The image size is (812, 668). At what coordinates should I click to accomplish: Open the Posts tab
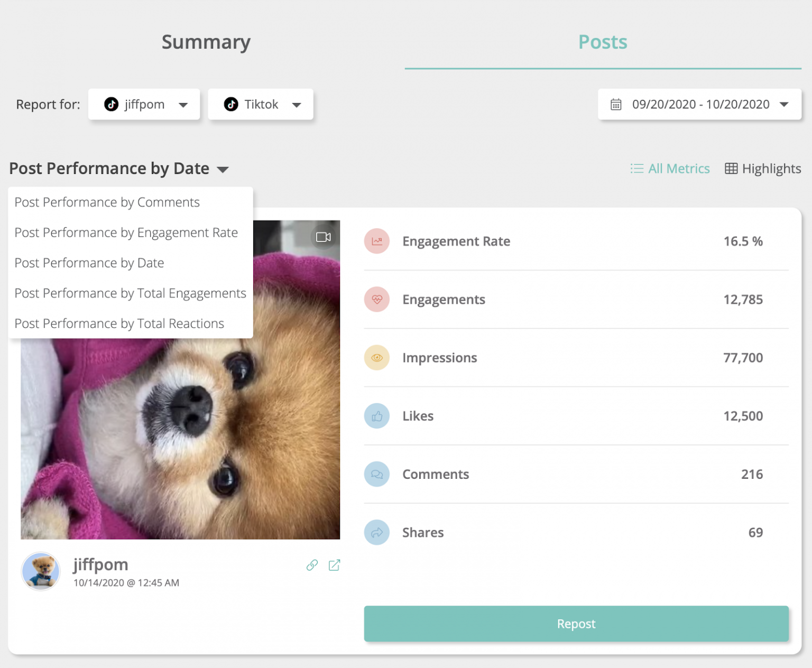603,42
